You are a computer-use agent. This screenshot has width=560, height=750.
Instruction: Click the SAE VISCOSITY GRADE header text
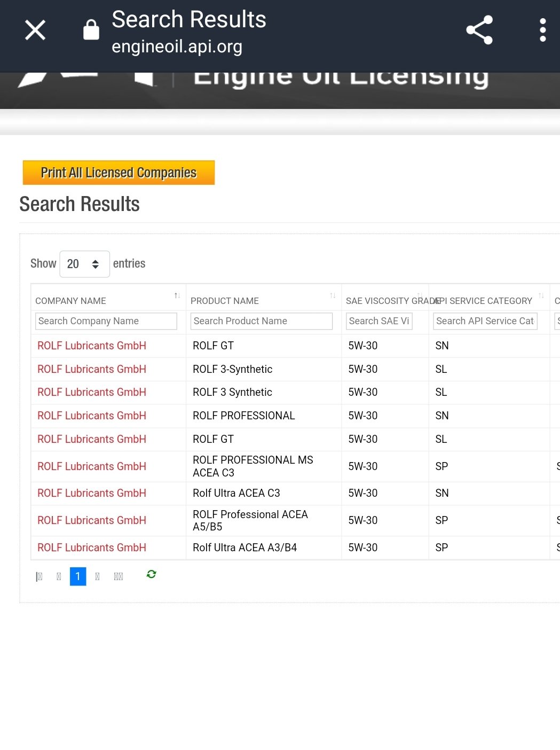click(x=392, y=301)
